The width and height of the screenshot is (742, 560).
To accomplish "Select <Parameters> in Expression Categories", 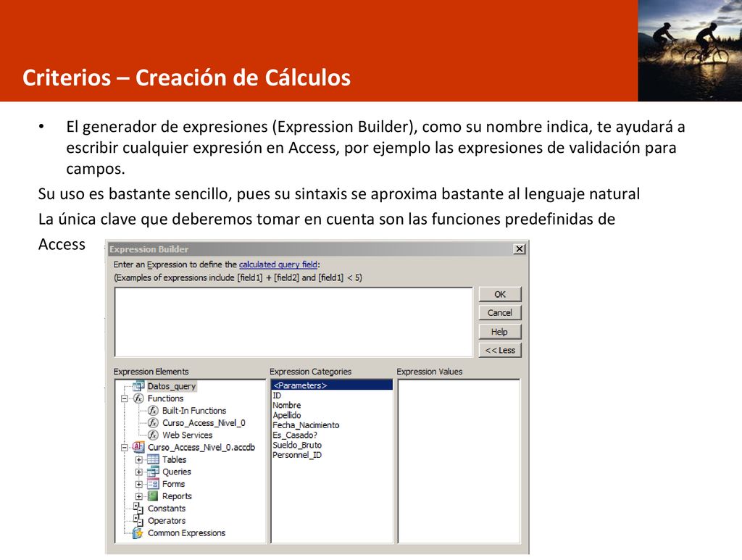I will click(x=332, y=385).
